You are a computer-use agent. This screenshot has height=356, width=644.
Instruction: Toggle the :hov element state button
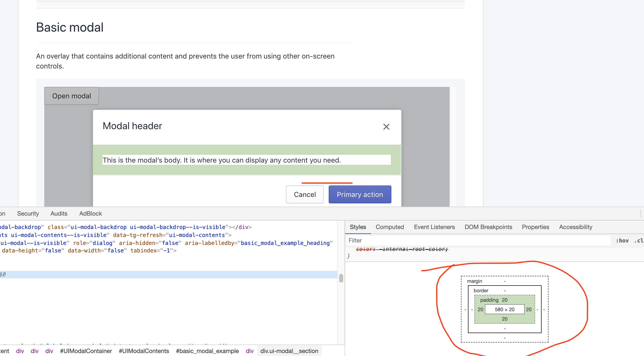[x=622, y=240]
